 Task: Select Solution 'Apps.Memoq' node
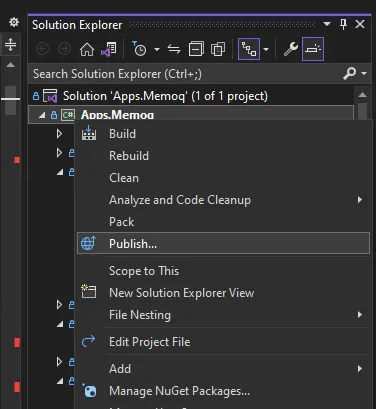(165, 96)
